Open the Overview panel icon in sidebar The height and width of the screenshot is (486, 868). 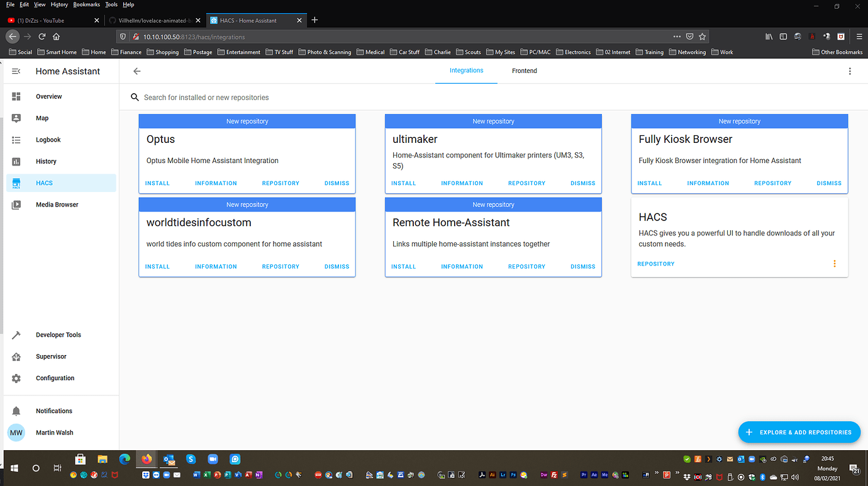click(x=16, y=96)
